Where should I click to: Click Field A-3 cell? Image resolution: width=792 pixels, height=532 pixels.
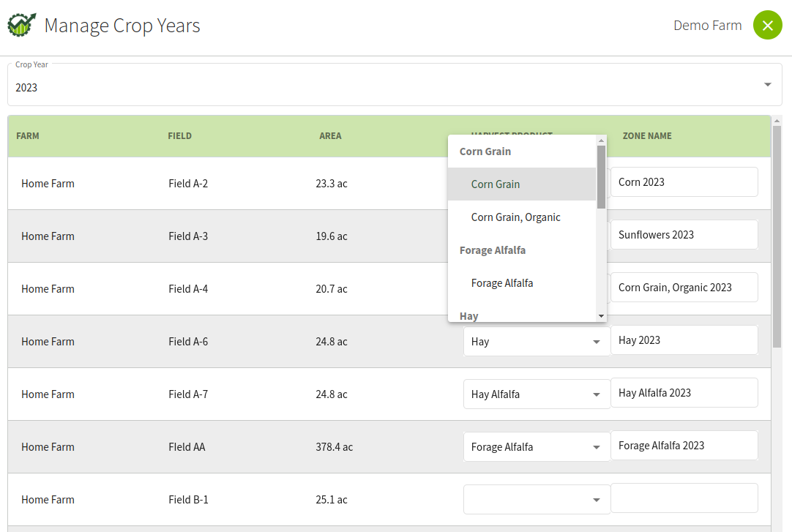point(188,236)
